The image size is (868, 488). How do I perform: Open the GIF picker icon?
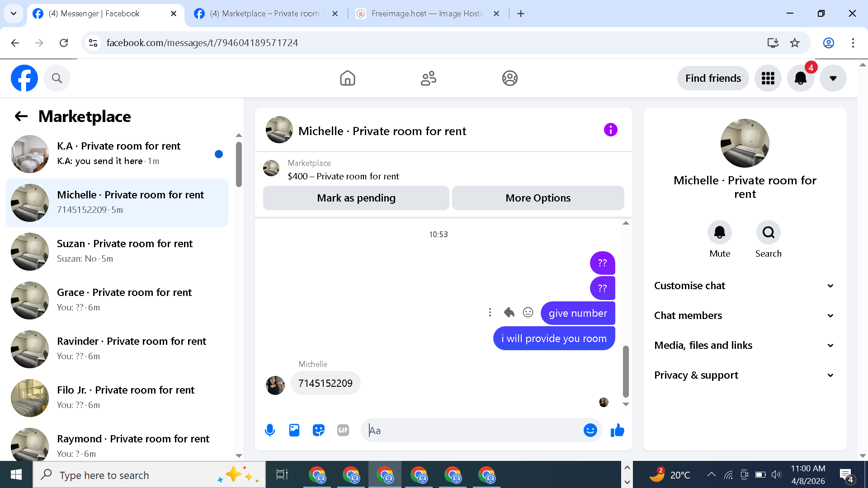[x=343, y=430]
